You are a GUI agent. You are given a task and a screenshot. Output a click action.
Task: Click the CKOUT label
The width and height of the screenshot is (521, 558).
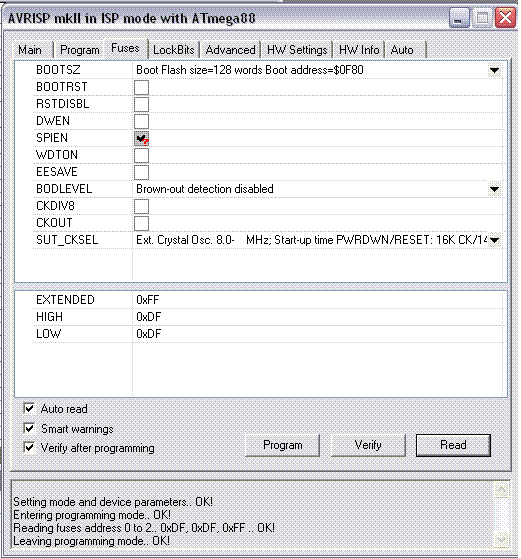point(54,223)
